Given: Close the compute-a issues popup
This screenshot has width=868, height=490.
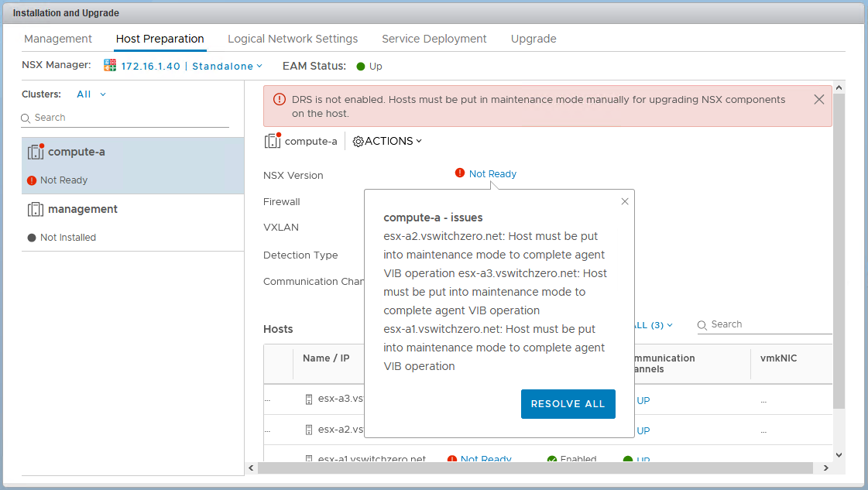Looking at the screenshot, I should (x=625, y=201).
